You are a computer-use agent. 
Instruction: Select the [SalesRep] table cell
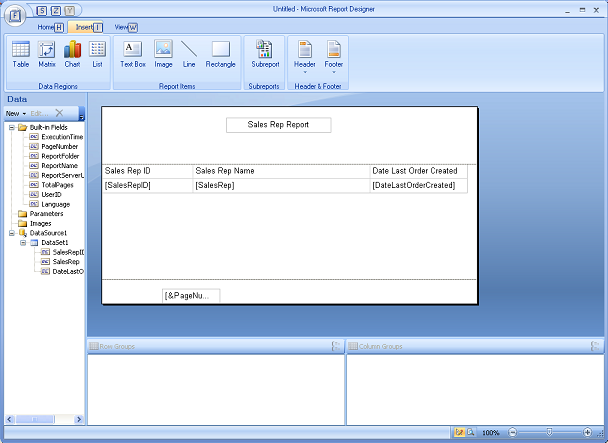[282, 185]
